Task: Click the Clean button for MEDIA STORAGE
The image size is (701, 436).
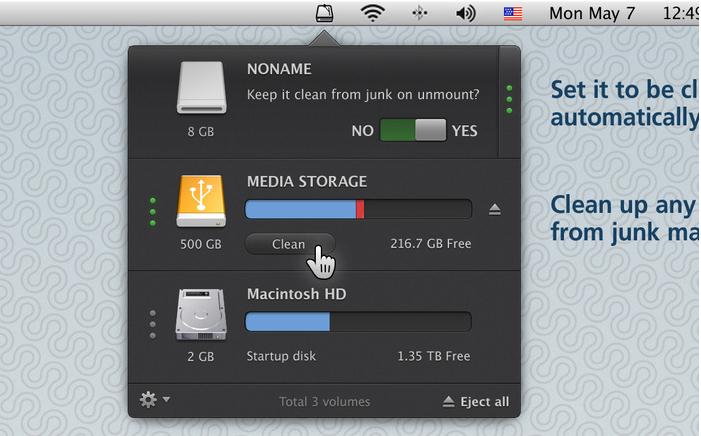Action: click(x=290, y=244)
